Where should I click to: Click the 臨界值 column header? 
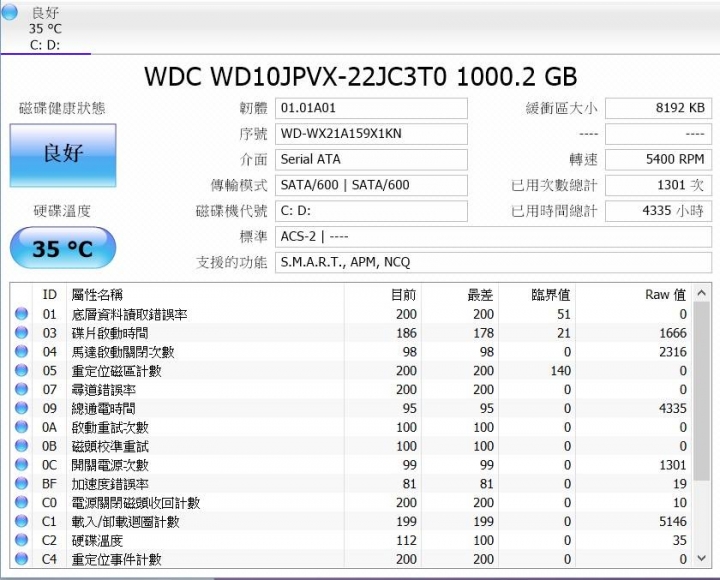pos(537,295)
